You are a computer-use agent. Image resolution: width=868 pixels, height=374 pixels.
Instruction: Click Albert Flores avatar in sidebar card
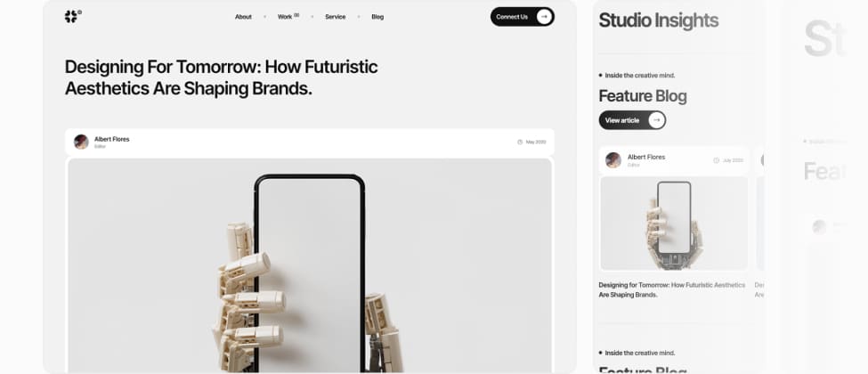click(x=613, y=160)
